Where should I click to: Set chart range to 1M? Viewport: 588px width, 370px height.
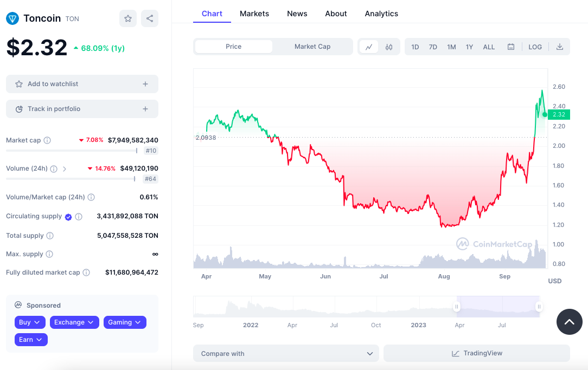click(x=451, y=47)
